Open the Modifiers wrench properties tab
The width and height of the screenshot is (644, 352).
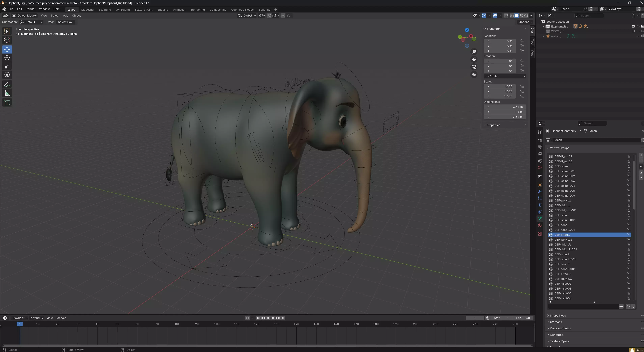[540, 192]
